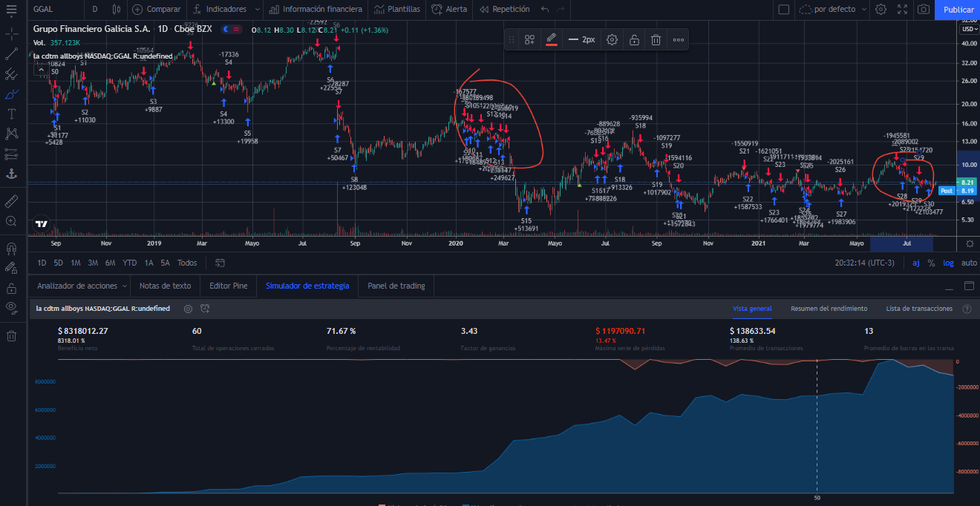Start bar Repetición replay mode
This screenshot has width=980, height=506.
click(505, 9)
